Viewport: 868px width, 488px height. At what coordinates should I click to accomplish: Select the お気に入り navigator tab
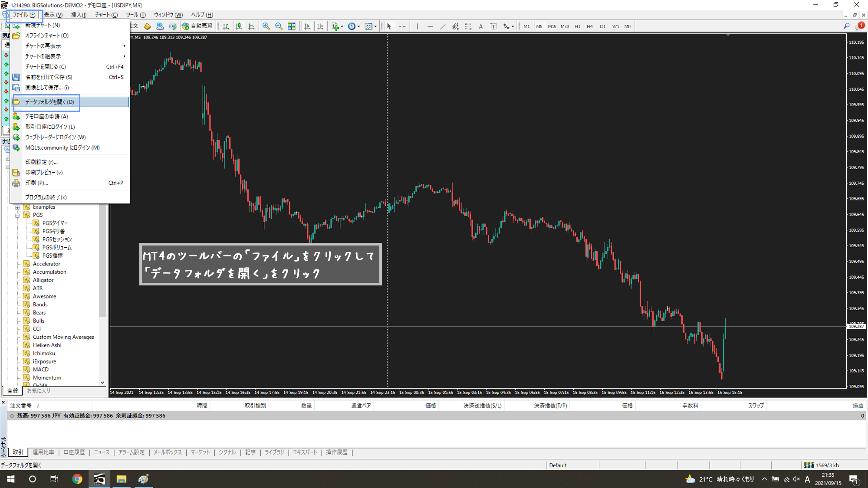point(39,391)
